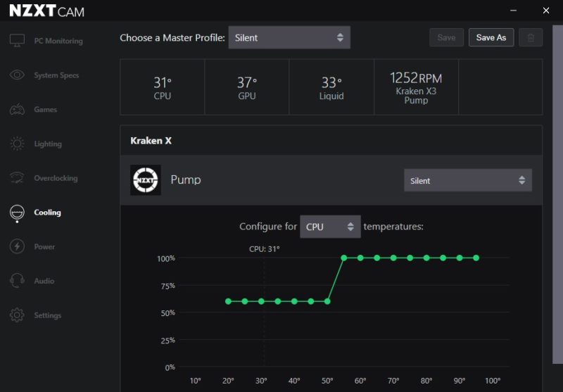The height and width of the screenshot is (392, 563).
Task: Click the Overclocking gauge icon
Action: pyautogui.click(x=17, y=177)
